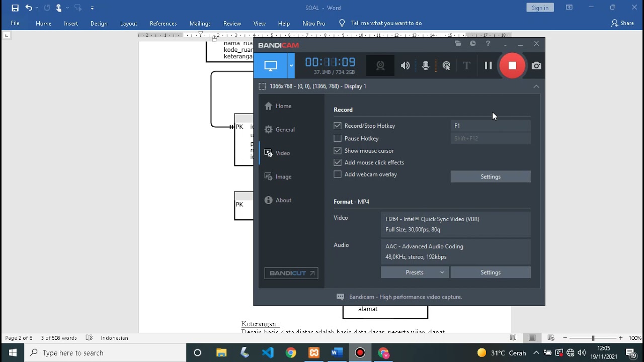This screenshot has height=362, width=644.
Task: Toggle the Add mouse click effects checkbox
Action: pyautogui.click(x=338, y=162)
